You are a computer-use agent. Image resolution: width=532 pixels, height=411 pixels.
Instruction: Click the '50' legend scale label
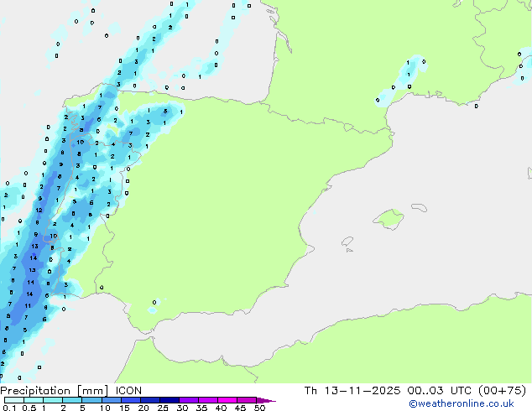tap(259, 408)
